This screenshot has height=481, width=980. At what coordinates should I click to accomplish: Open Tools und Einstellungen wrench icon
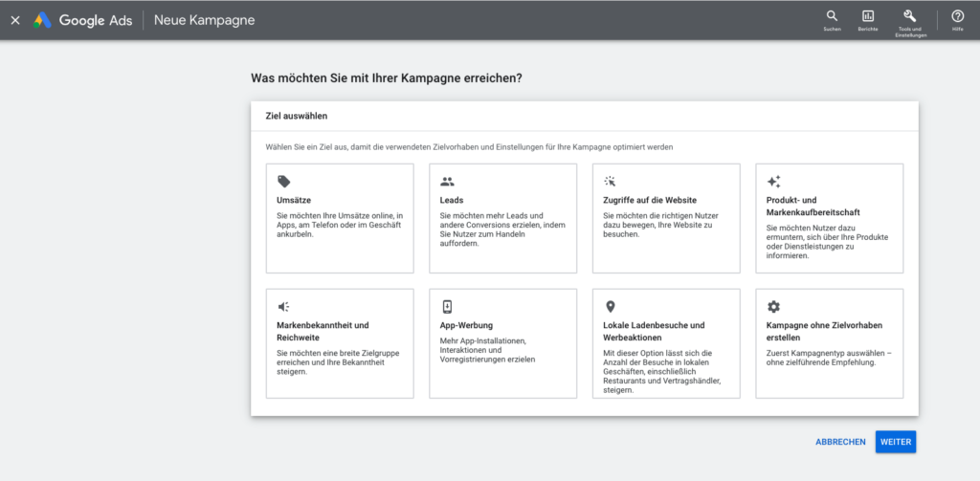(909, 16)
